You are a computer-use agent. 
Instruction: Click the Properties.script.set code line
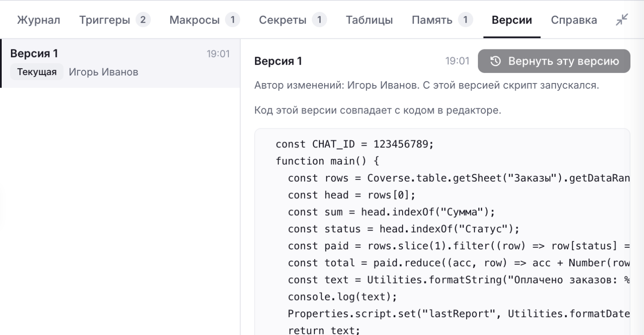click(459, 314)
